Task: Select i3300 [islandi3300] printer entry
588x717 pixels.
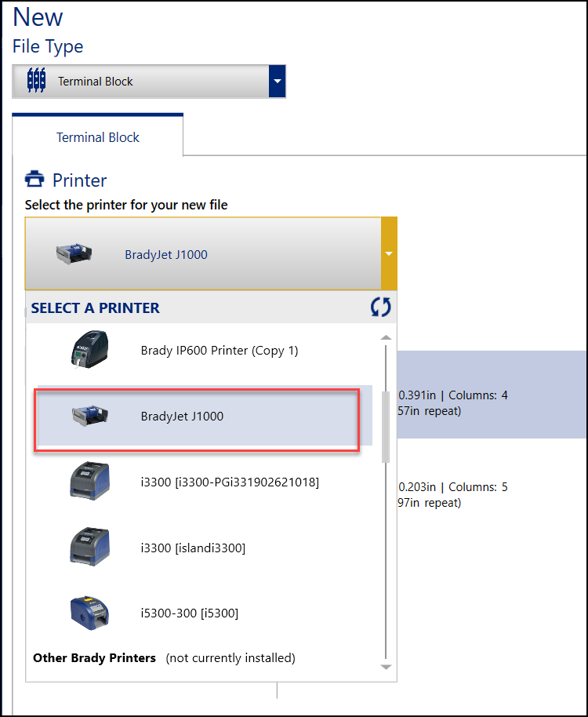Action: (193, 548)
